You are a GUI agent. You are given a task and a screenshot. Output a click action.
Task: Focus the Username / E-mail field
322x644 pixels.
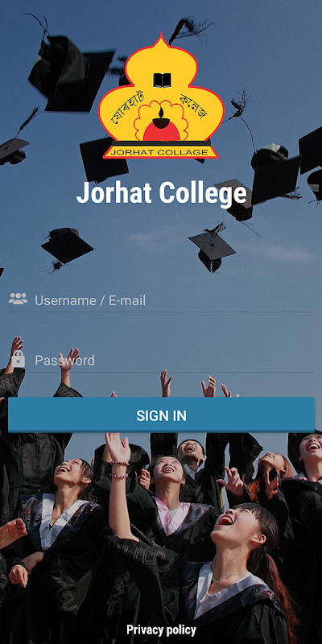[161, 300]
